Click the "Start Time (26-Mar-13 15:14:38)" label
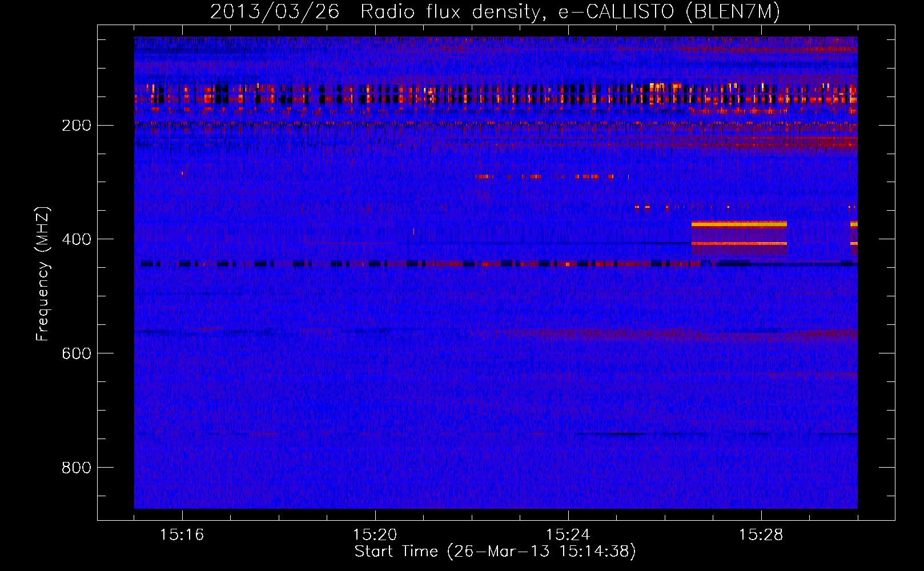Image resolution: width=924 pixels, height=571 pixels. [x=495, y=552]
